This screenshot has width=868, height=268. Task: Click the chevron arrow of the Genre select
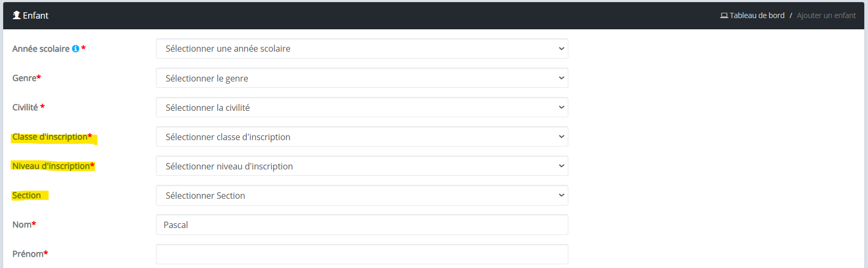point(561,78)
